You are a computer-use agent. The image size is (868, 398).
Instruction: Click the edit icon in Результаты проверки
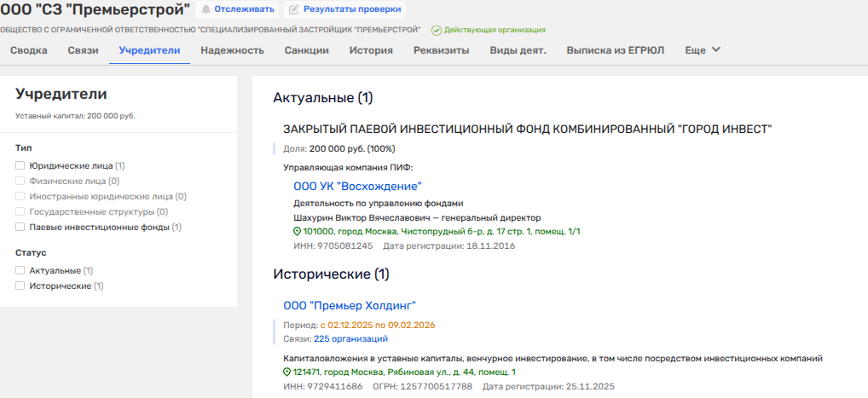[294, 9]
